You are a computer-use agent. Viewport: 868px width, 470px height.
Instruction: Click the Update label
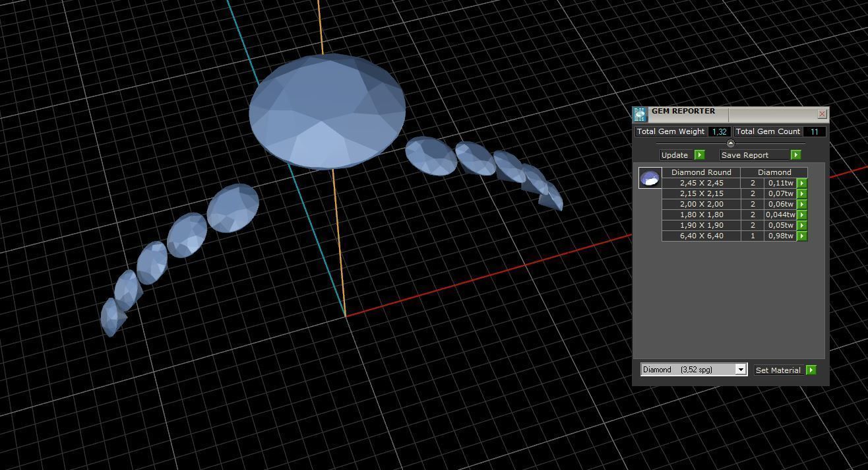pyautogui.click(x=675, y=155)
